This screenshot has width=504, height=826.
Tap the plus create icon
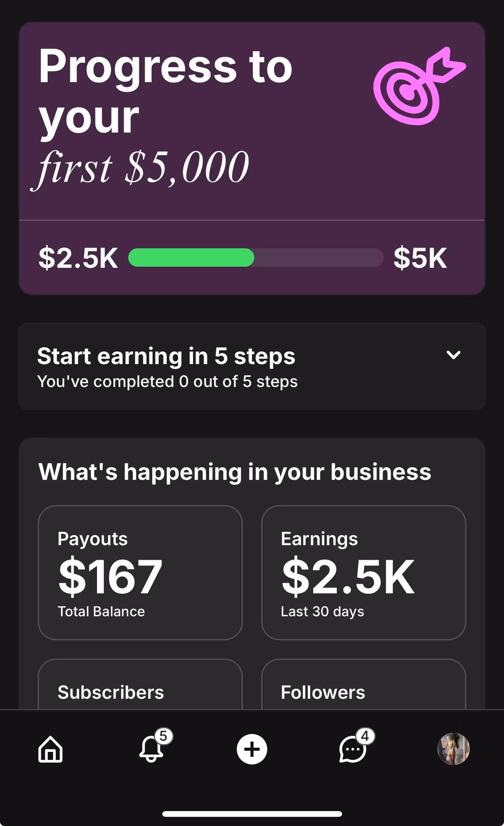point(252,749)
